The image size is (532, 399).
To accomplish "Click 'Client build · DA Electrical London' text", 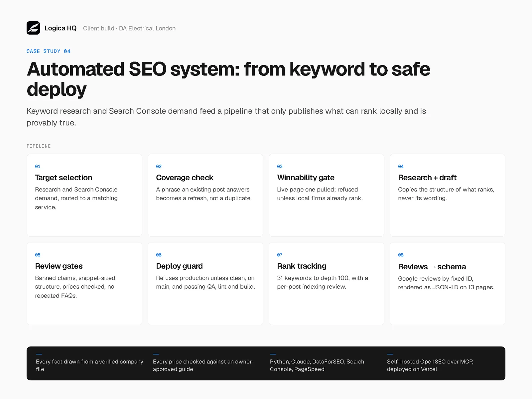I will click(x=129, y=28).
